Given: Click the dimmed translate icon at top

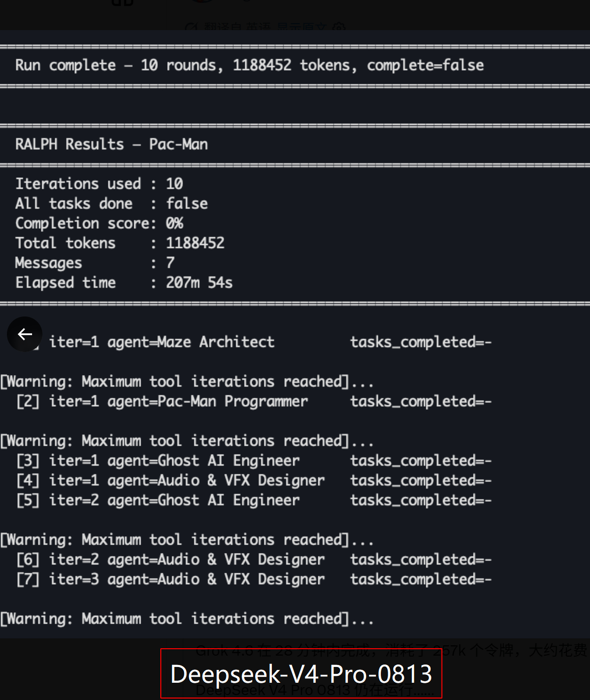Looking at the screenshot, I should pos(191,27).
